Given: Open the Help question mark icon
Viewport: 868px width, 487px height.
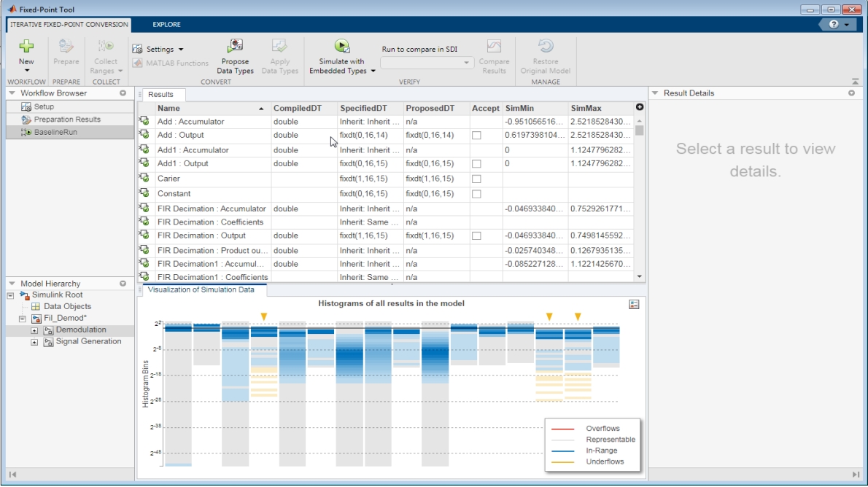Looking at the screenshot, I should [833, 25].
